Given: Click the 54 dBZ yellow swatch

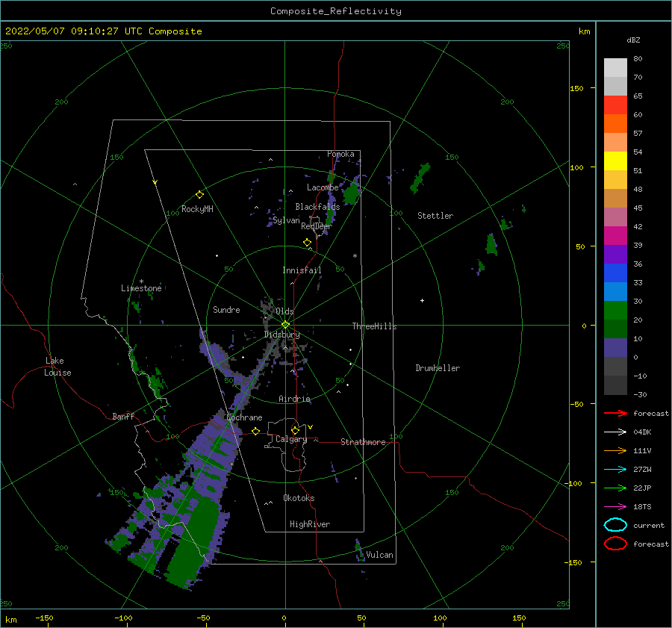Looking at the screenshot, I should (615, 161).
